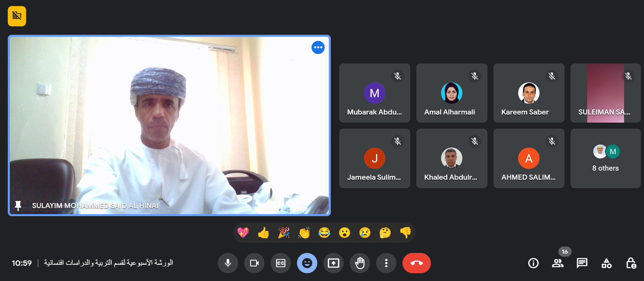Click the present screen icon
The width and height of the screenshot is (644, 281).
pyautogui.click(x=333, y=263)
